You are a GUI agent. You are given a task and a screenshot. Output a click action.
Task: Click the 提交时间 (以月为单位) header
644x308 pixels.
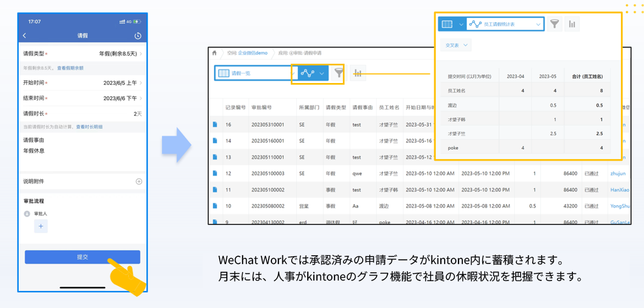pos(470,76)
